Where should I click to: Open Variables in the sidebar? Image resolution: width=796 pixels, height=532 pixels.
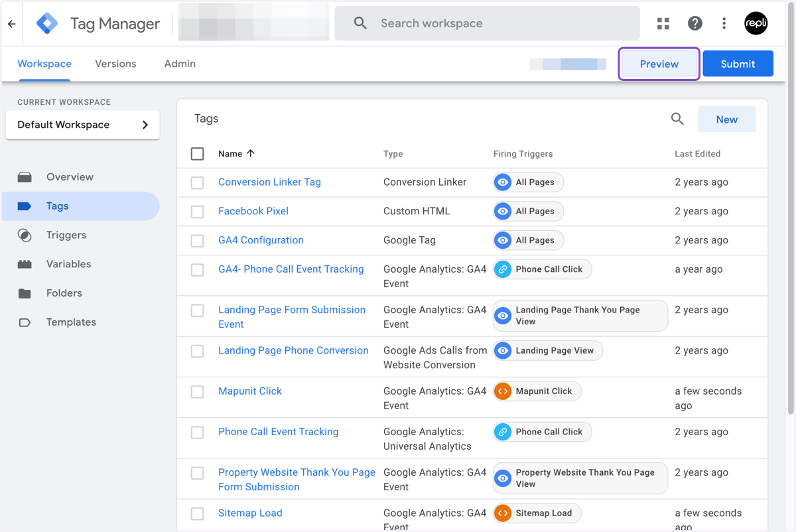coord(81,264)
